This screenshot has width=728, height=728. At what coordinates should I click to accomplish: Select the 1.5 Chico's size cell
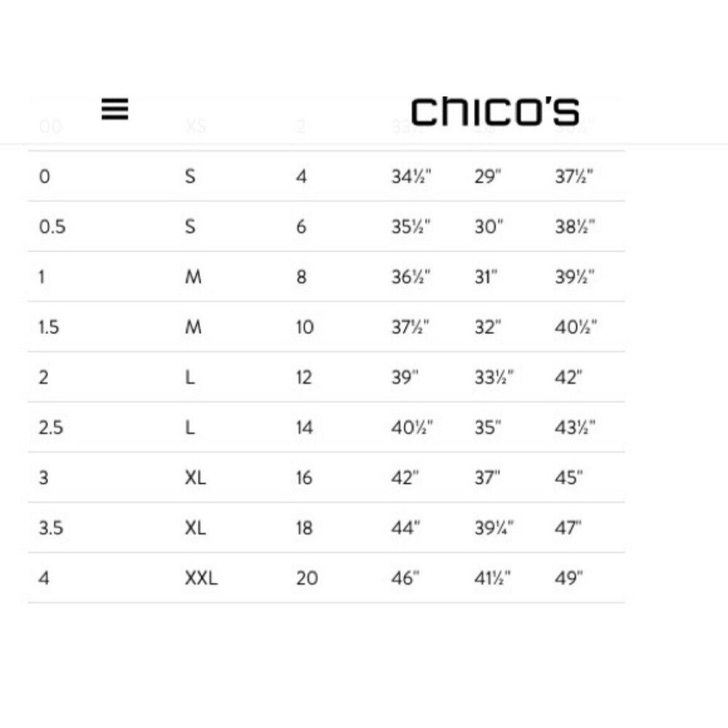coord(49,328)
